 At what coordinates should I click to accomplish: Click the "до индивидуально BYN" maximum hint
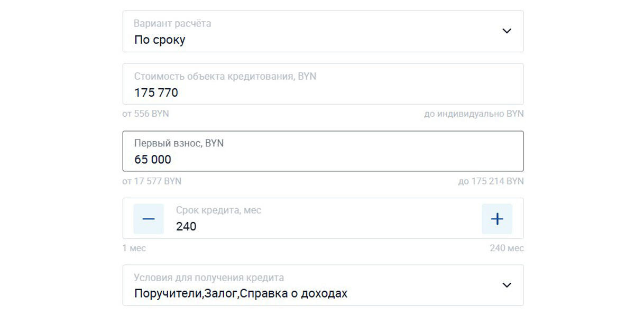[x=474, y=114]
